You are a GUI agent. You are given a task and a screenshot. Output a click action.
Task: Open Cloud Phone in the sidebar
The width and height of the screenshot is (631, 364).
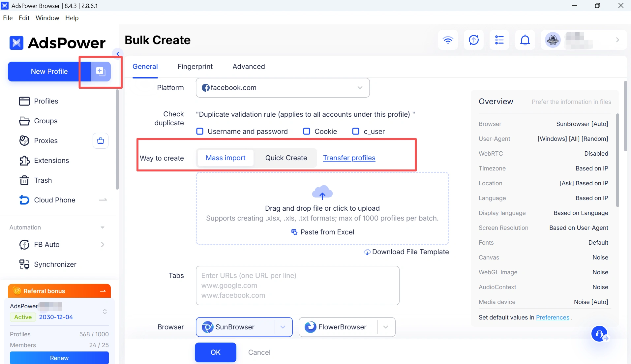(47, 200)
